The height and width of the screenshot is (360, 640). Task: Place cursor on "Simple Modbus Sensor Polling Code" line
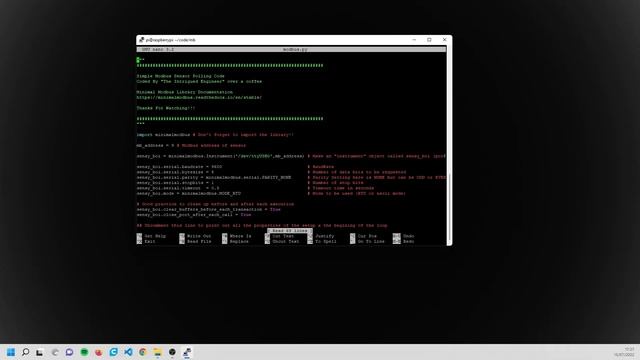[180, 76]
